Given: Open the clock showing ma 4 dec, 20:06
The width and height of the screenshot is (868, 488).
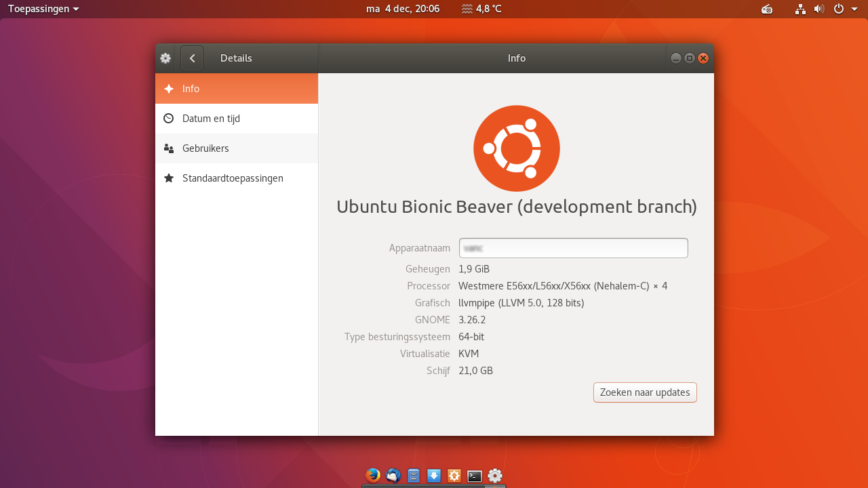Looking at the screenshot, I should (403, 9).
